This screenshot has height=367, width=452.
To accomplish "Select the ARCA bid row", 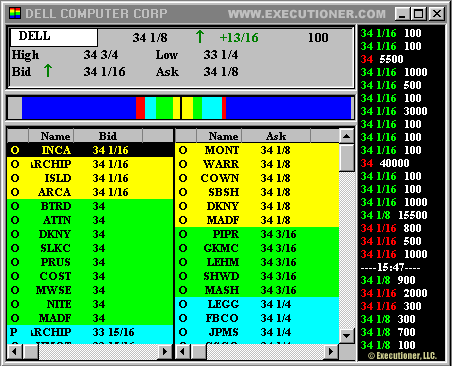I will pos(90,192).
